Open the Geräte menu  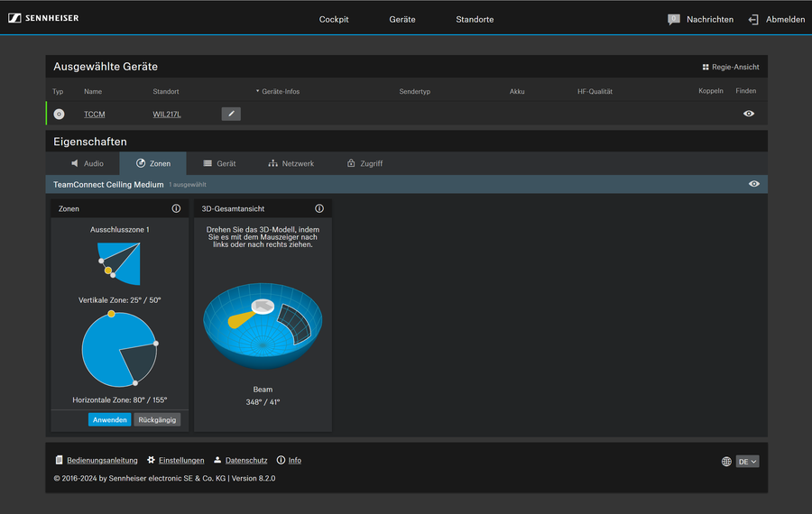[401, 19]
